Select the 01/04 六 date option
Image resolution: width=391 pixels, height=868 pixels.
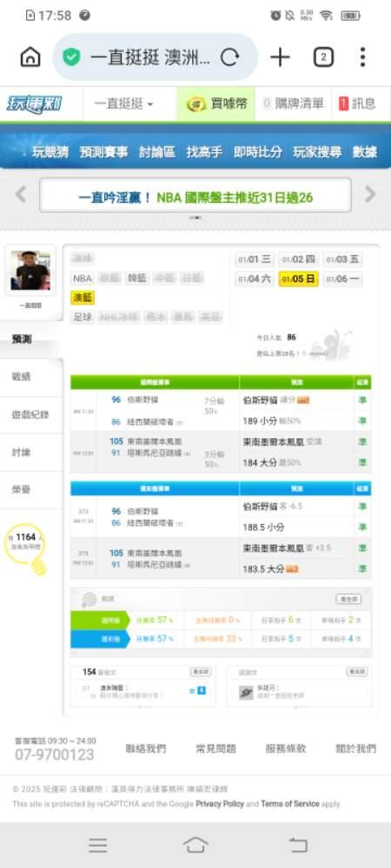point(254,279)
